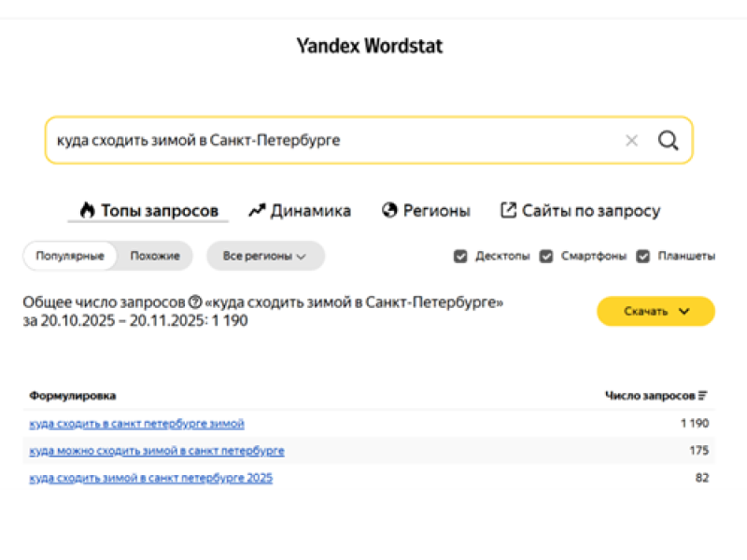Screen dimensions: 747x560
Task: Open link куда сходить зимой в санкт петербурге 2025
Action: (x=149, y=478)
